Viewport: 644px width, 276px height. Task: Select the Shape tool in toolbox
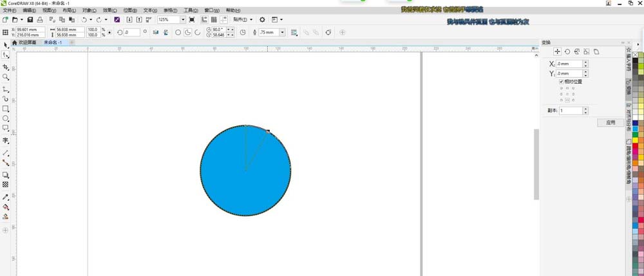[x=5, y=55]
